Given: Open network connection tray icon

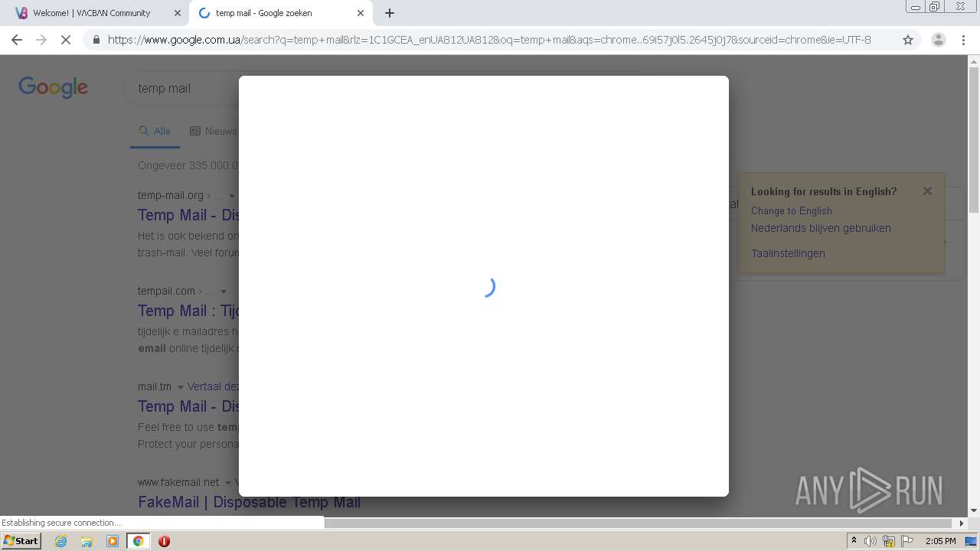Looking at the screenshot, I should (889, 541).
